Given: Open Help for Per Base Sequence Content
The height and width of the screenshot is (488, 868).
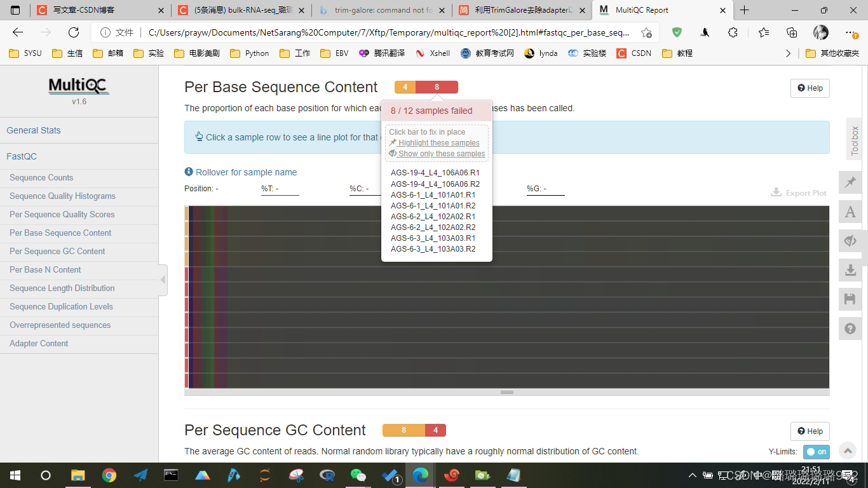Looking at the screenshot, I should coord(810,88).
